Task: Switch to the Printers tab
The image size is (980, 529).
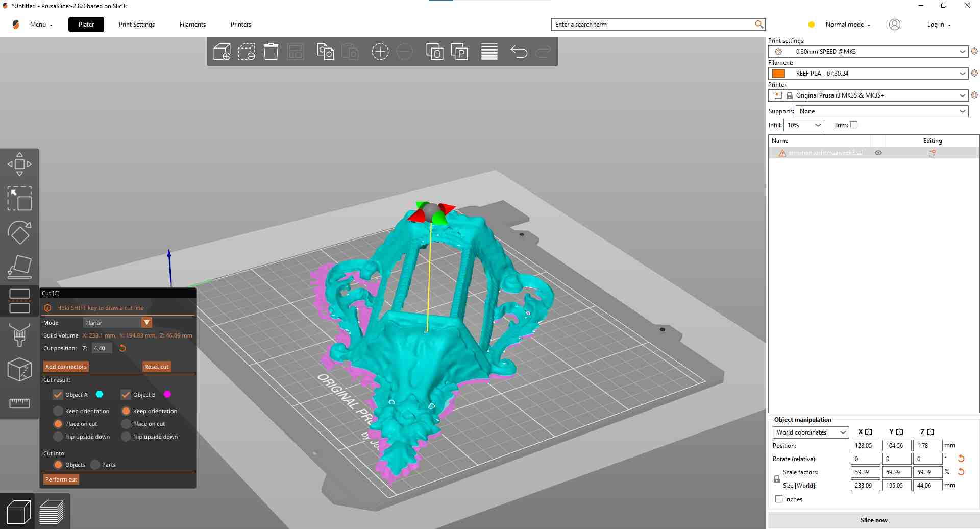Action: [x=241, y=25]
